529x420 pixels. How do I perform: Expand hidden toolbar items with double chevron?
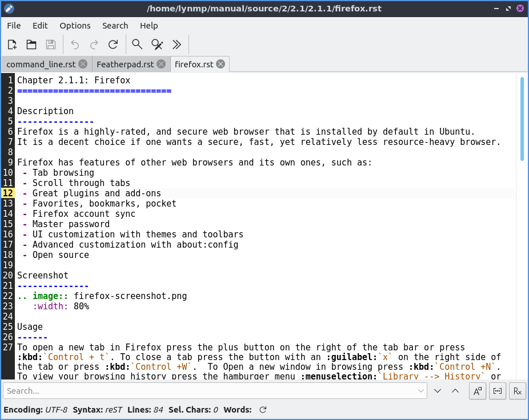(177, 45)
